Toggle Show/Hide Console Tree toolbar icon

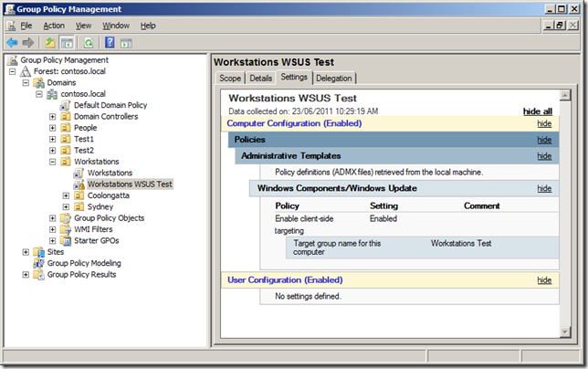tap(68, 42)
